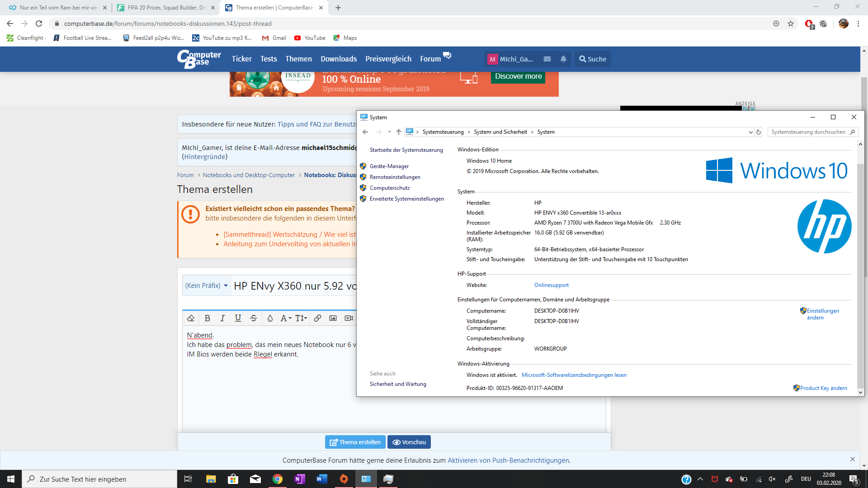868x488 pixels.
Task: Expand the address bar path dropdown
Action: coord(750,132)
